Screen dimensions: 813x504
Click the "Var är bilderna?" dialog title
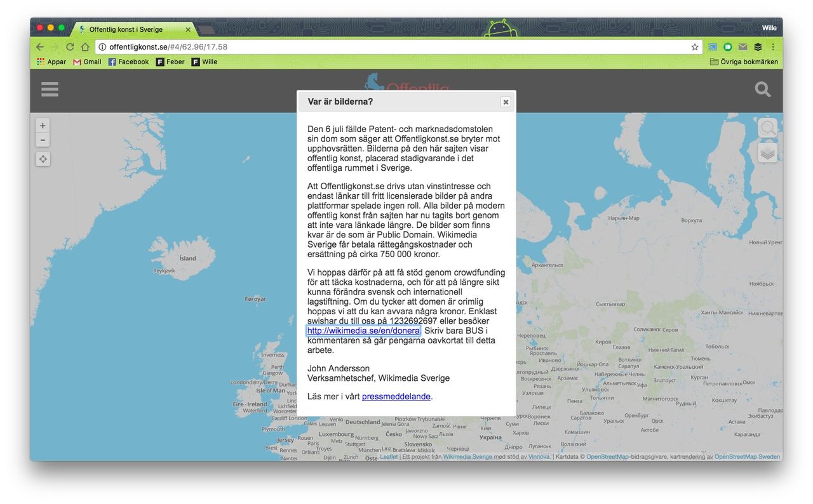340,102
